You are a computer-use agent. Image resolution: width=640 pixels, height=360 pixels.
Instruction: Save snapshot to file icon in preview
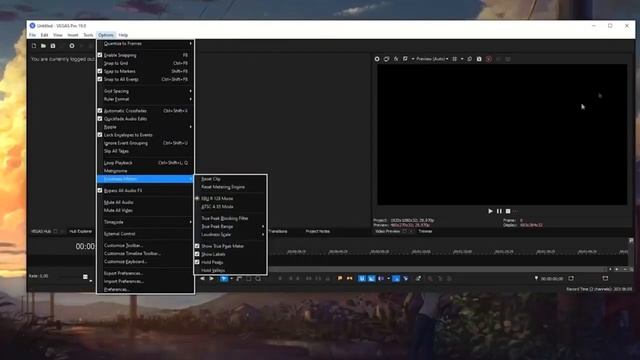tap(479, 59)
